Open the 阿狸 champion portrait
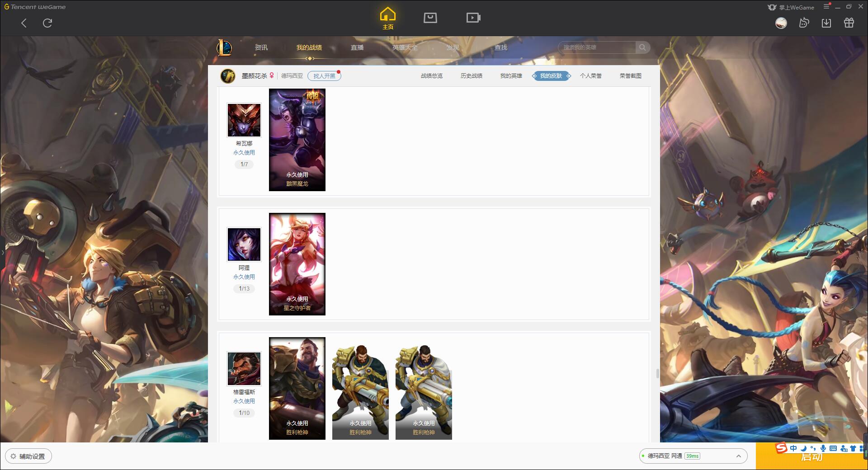This screenshot has height=470, width=868. pos(244,244)
